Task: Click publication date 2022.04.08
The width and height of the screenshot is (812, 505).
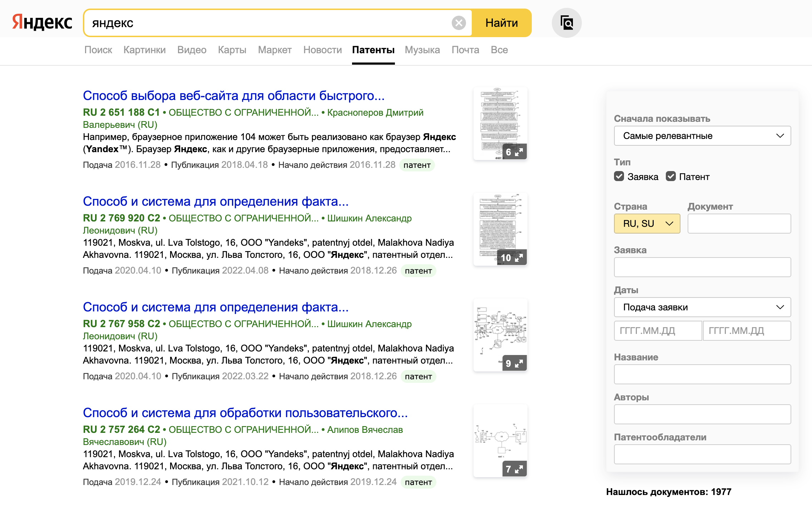Action: pos(245,271)
